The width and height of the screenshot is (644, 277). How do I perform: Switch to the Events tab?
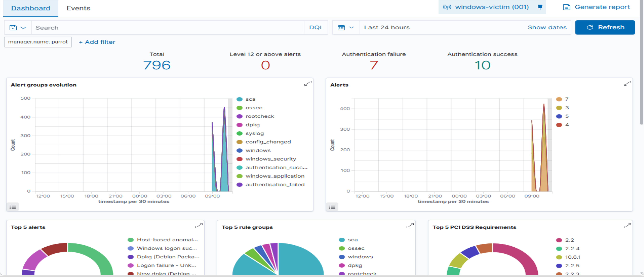point(78,8)
